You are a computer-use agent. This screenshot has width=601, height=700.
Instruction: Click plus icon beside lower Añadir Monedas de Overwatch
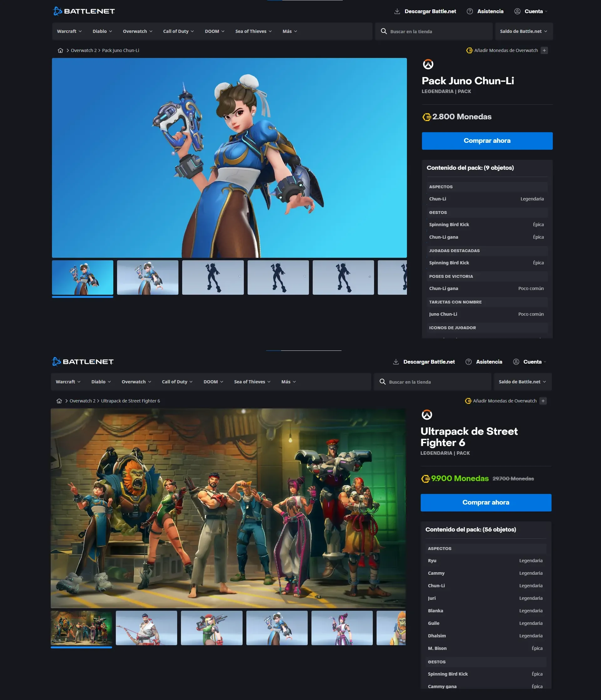coord(543,401)
